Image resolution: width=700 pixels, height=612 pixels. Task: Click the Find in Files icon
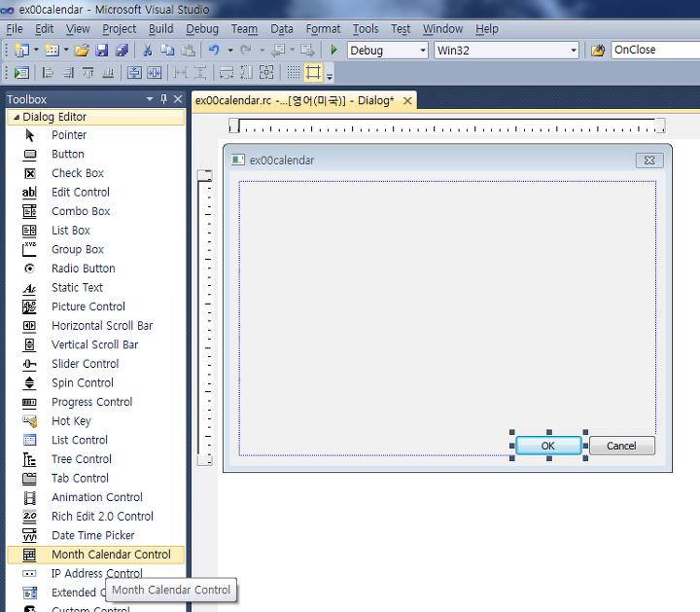point(598,50)
